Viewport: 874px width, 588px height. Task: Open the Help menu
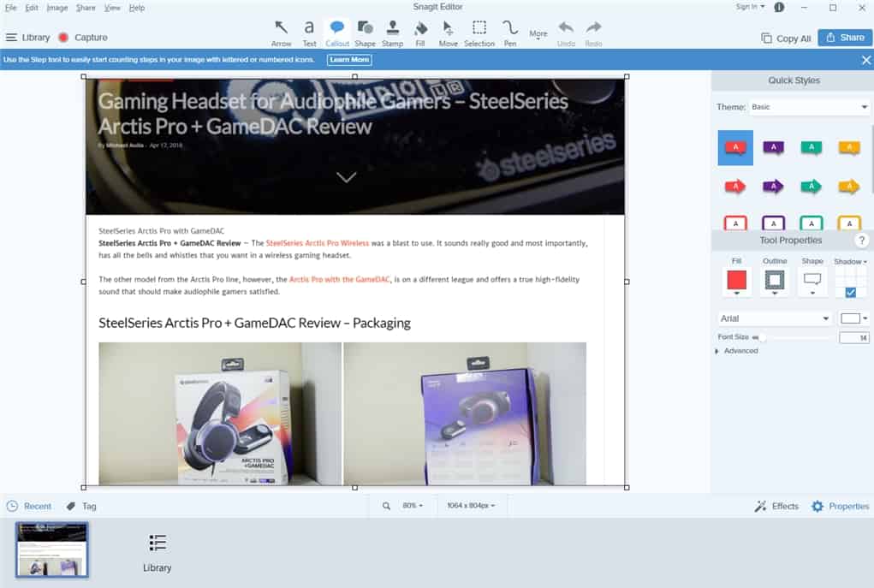(137, 8)
